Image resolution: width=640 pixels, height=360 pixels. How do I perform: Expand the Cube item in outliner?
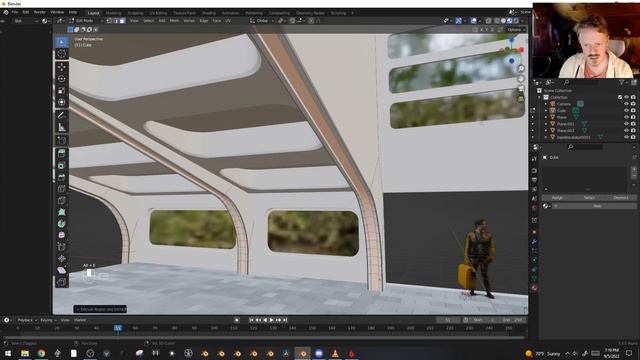tap(546, 111)
